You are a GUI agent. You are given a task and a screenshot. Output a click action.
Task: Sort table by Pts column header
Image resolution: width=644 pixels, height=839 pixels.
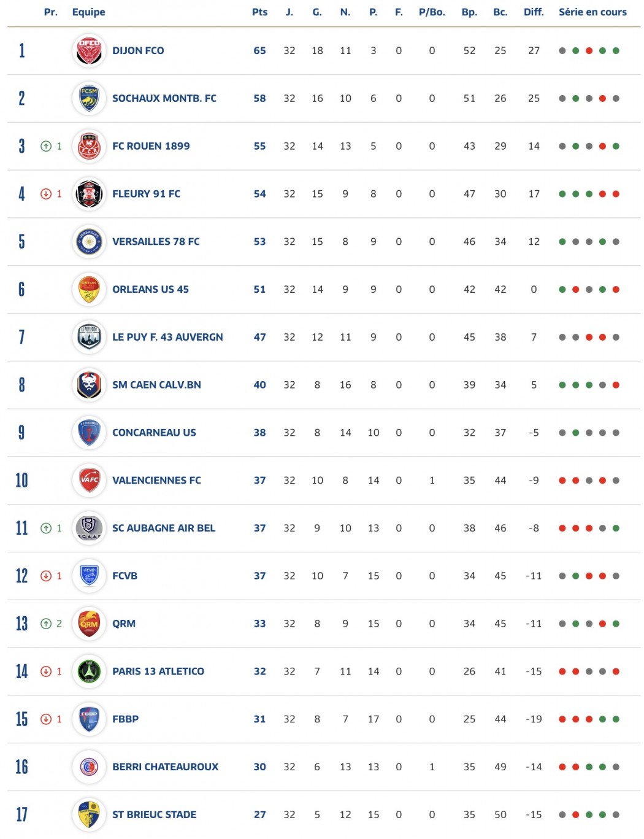260,12
